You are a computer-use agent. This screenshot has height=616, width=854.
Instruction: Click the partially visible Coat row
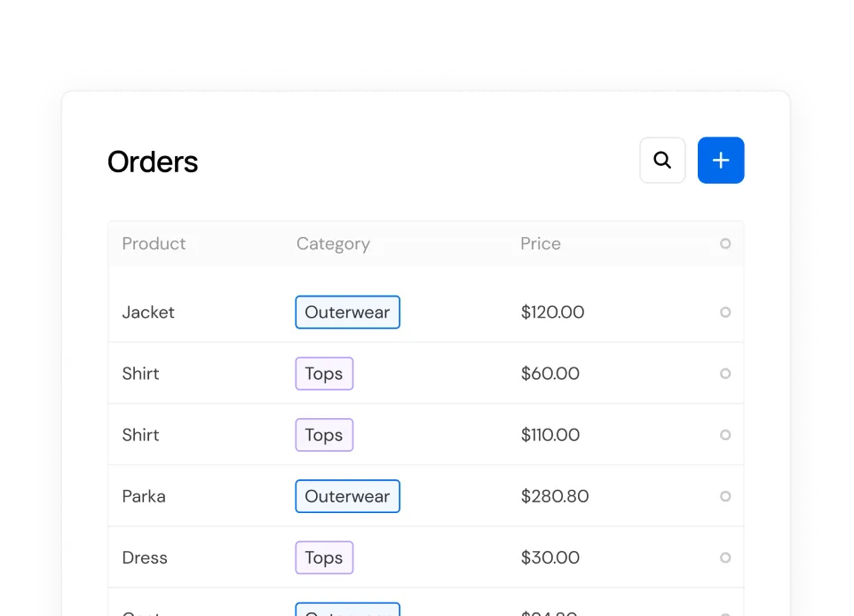coord(266,611)
